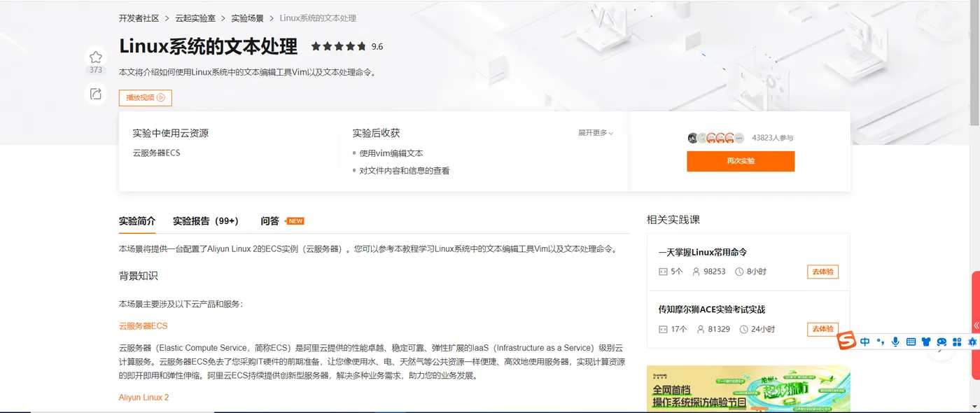Click the 使用vim编辑文本 bullet item
The image size is (980, 413).
coord(391,153)
